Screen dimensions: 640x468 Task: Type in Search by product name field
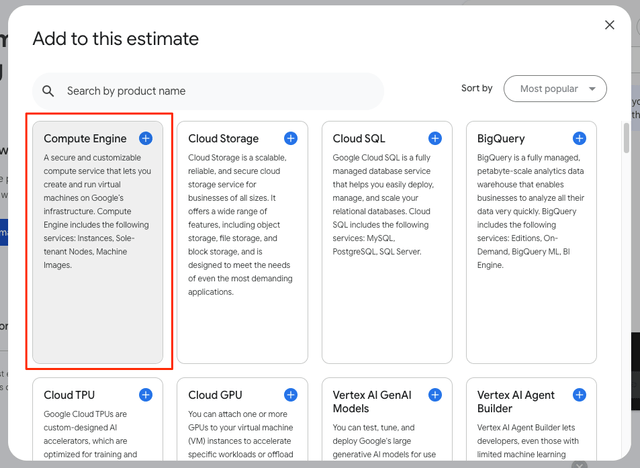220,91
